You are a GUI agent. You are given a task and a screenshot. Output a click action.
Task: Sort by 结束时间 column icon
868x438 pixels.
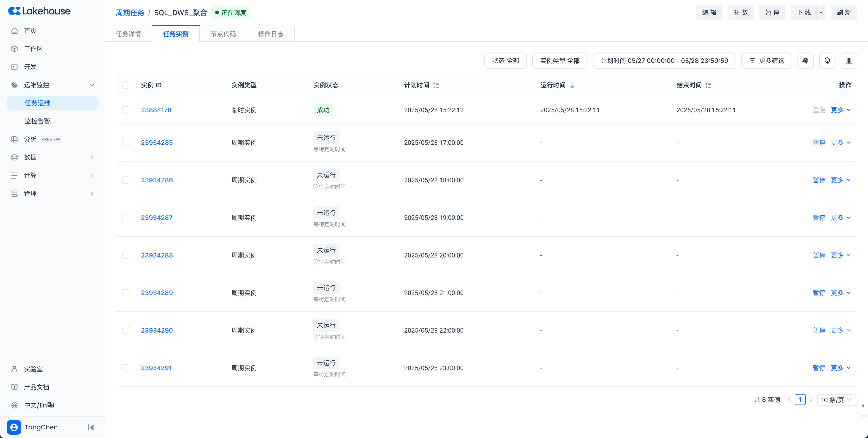708,85
